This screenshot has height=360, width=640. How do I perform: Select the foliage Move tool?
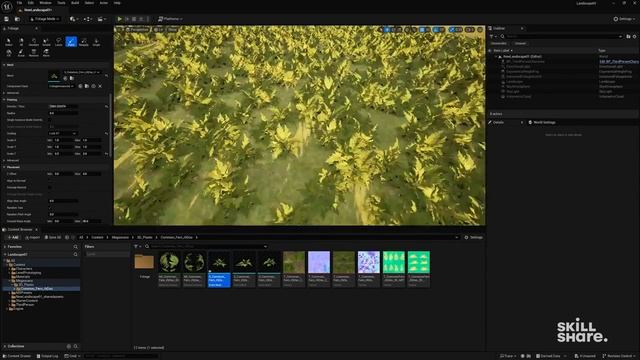pos(46,53)
